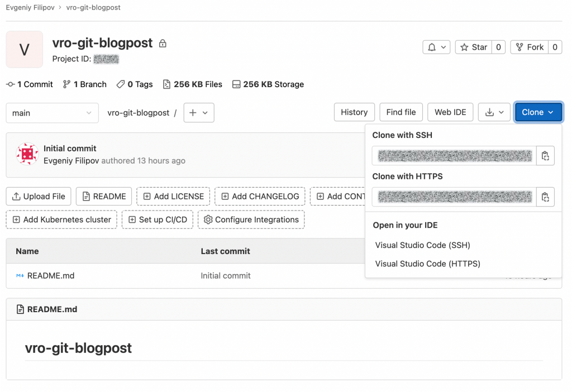Click the Clone button
572x392 pixels.
click(x=538, y=112)
